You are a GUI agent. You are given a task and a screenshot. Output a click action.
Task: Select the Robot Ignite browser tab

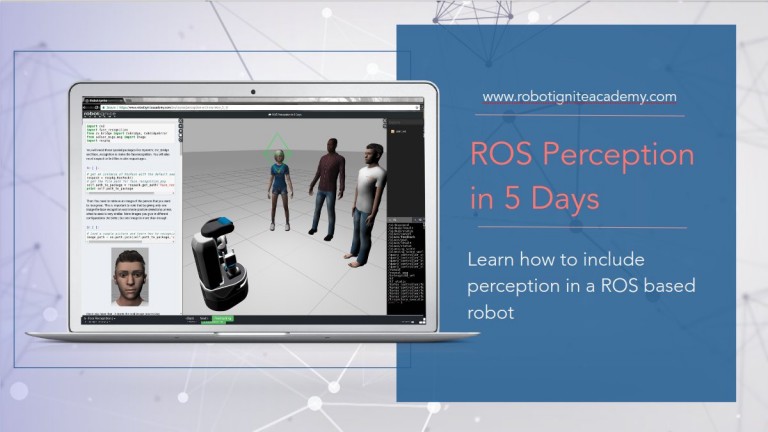[103, 100]
